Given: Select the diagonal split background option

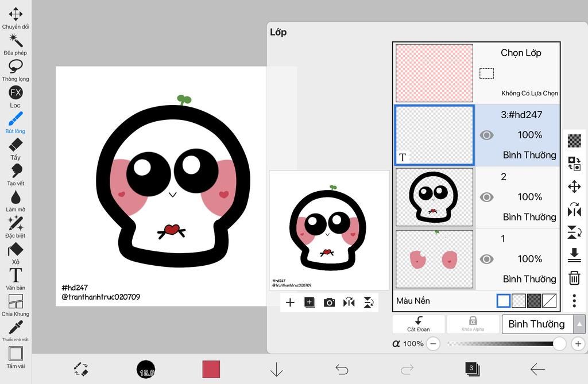Looking at the screenshot, I should (x=550, y=301).
